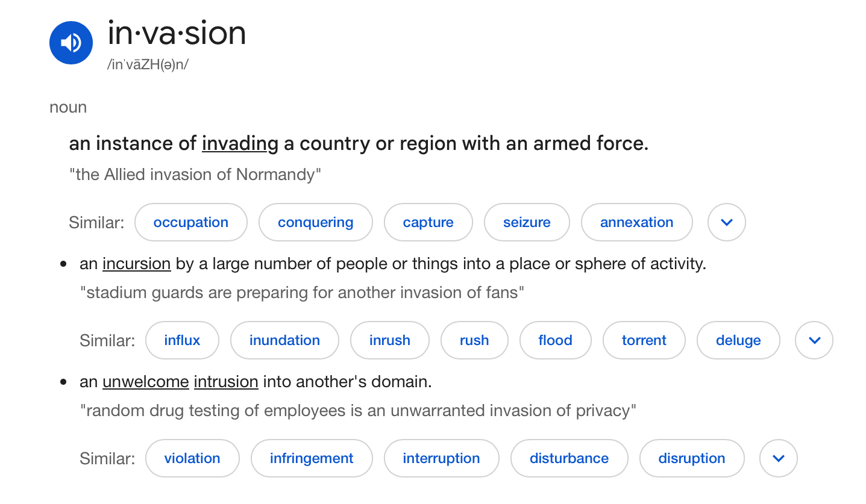Click the conquering synonym chip
This screenshot has width=866, height=504.
[315, 222]
